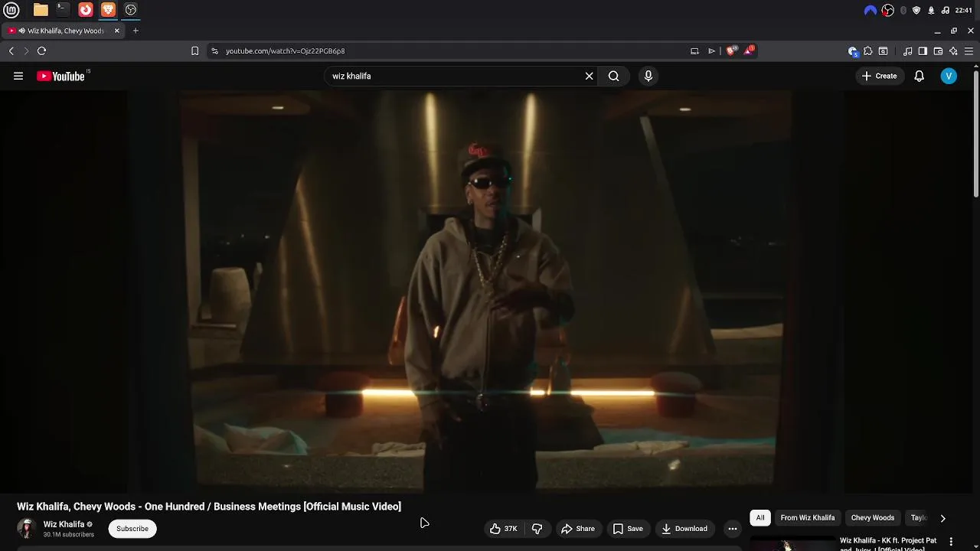
Task: Open the extensions puzzle-piece menu
Action: point(868,51)
